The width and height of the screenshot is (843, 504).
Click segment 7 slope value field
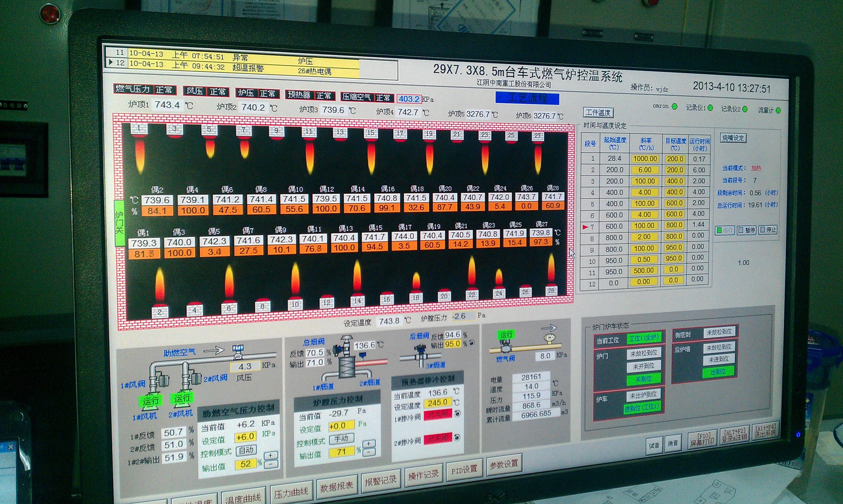click(644, 226)
